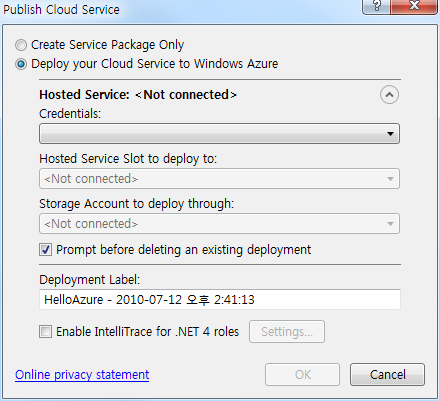Click the Credentials label text

[70, 114]
